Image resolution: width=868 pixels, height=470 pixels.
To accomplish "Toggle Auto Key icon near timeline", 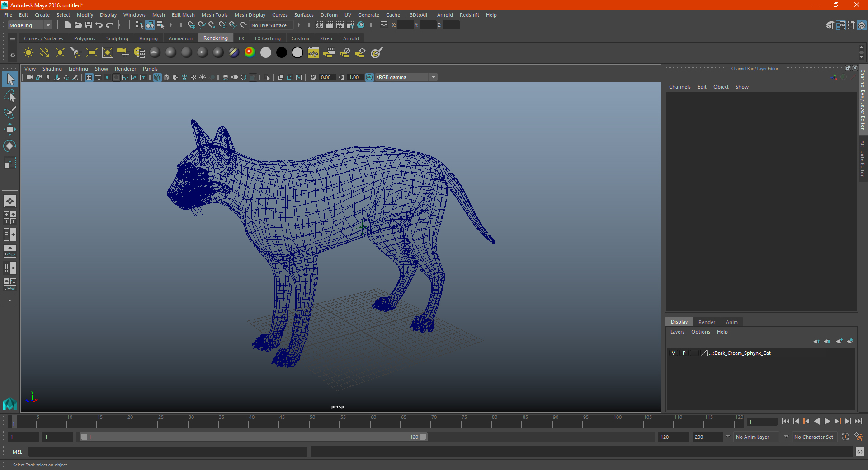I will tap(845, 437).
